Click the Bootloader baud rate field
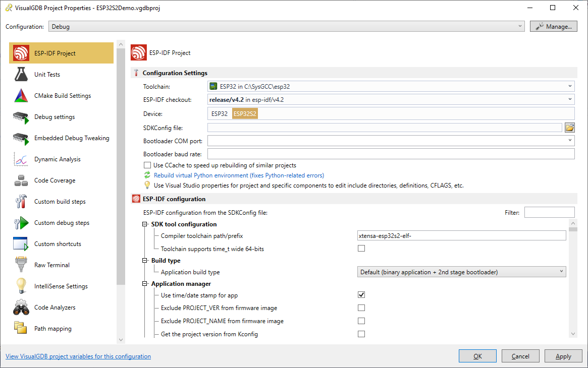Viewport: 588px width, 368px height. (x=391, y=154)
